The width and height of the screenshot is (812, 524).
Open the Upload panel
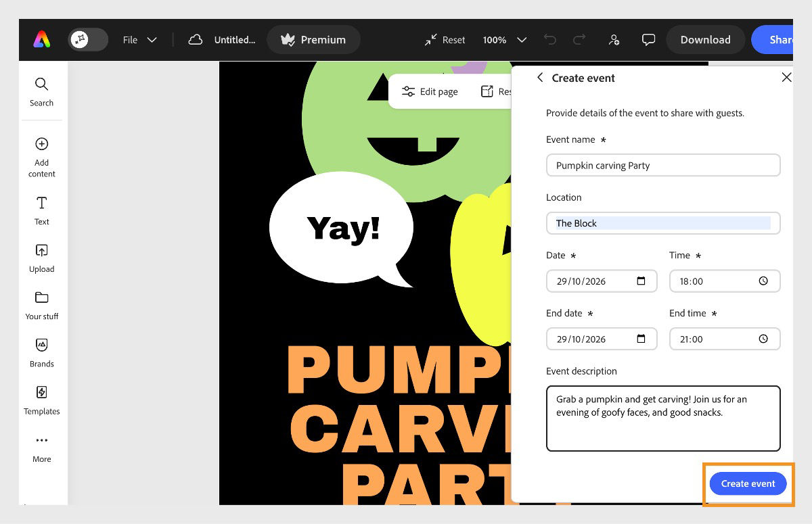pyautogui.click(x=41, y=258)
